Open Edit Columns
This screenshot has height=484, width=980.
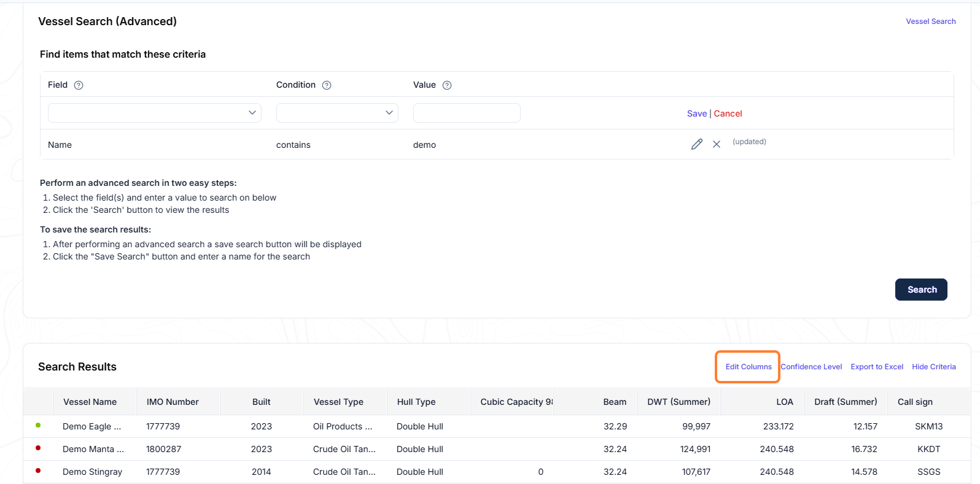click(749, 367)
